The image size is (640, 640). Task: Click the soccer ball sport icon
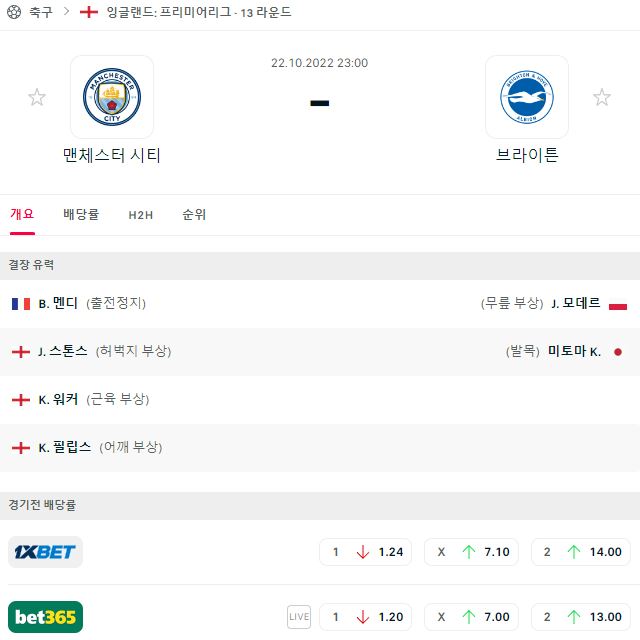coord(14,12)
